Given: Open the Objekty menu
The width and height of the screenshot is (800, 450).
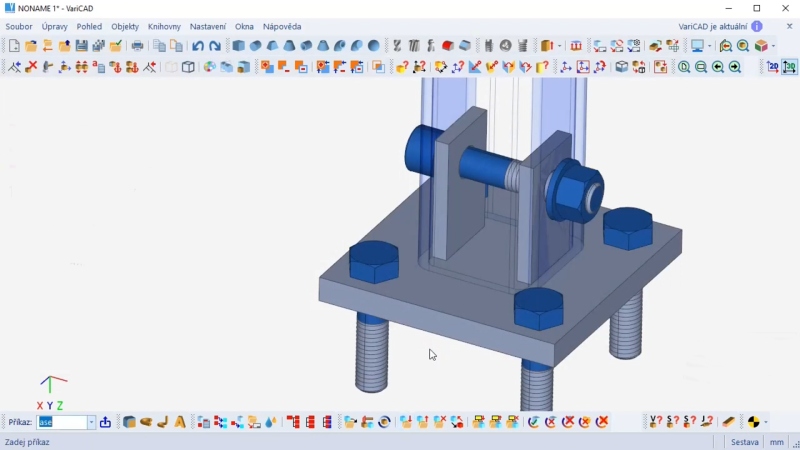Looking at the screenshot, I should [125, 27].
